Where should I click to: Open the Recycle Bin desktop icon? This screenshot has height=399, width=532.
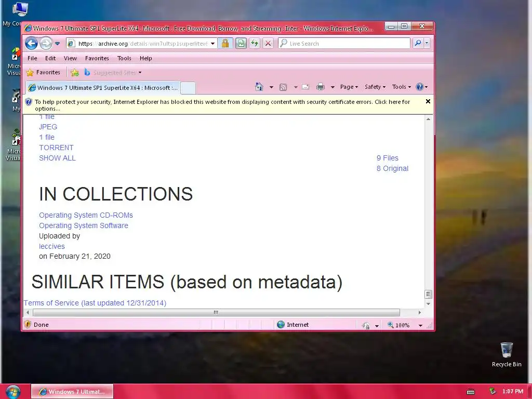point(507,354)
